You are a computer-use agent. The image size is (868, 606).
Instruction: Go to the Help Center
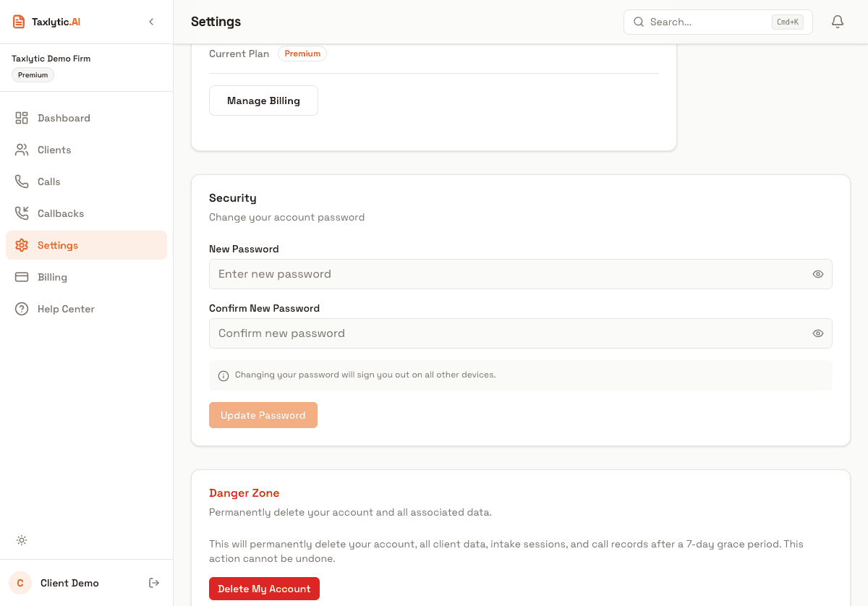[22, 309]
